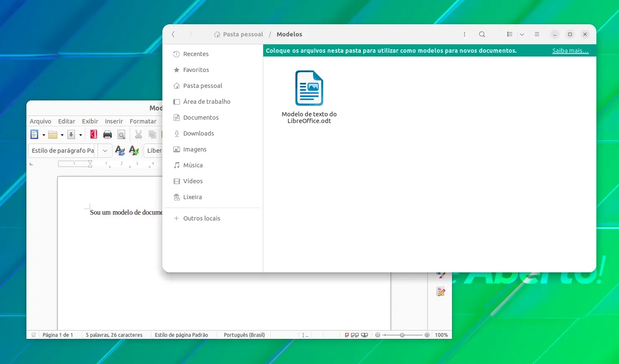Select Modelo de texto do LibreOffice.odt file
Viewport: 619px width, 364px height.
point(309,97)
